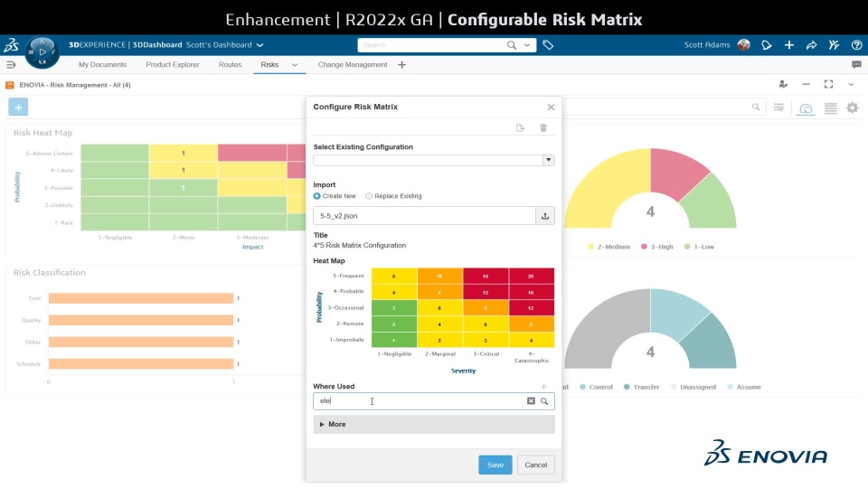Image resolution: width=868 pixels, height=488 pixels.
Task: Expand the widget menu chevron
Action: coord(851,84)
